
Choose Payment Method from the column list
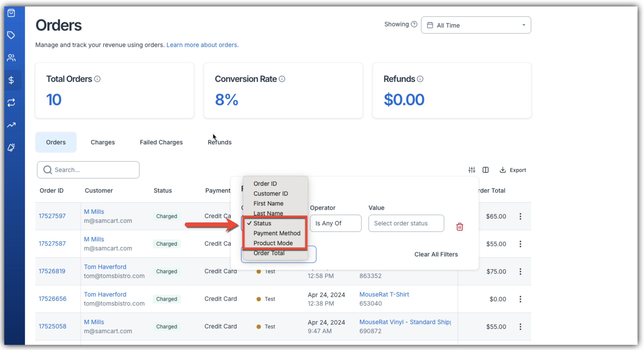[x=277, y=233]
